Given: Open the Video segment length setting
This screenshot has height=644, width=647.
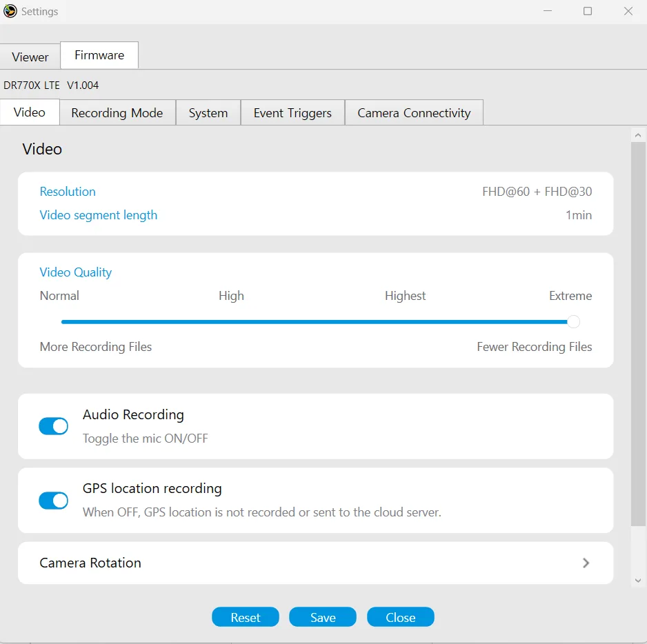Looking at the screenshot, I should coord(98,215).
